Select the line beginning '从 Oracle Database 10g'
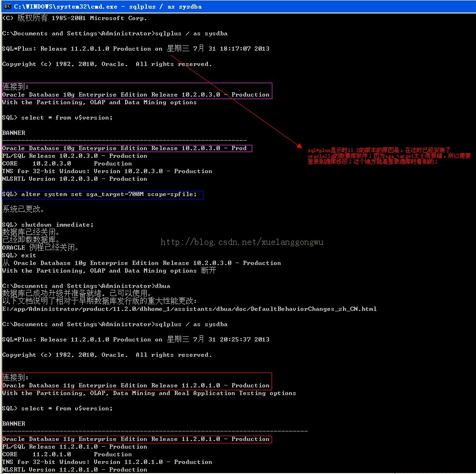Image resolution: width=476 pixels, height=474 pixels. (x=141, y=263)
